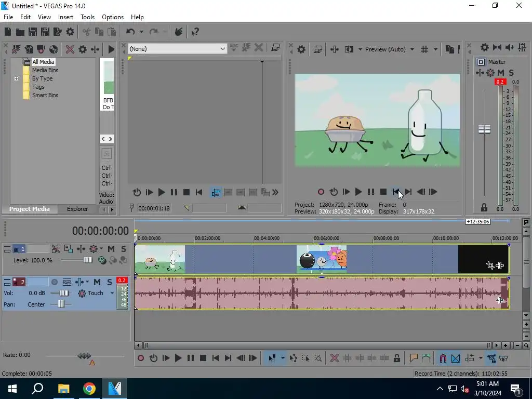Open the Tools menu
This screenshot has height=399, width=532.
click(x=87, y=17)
